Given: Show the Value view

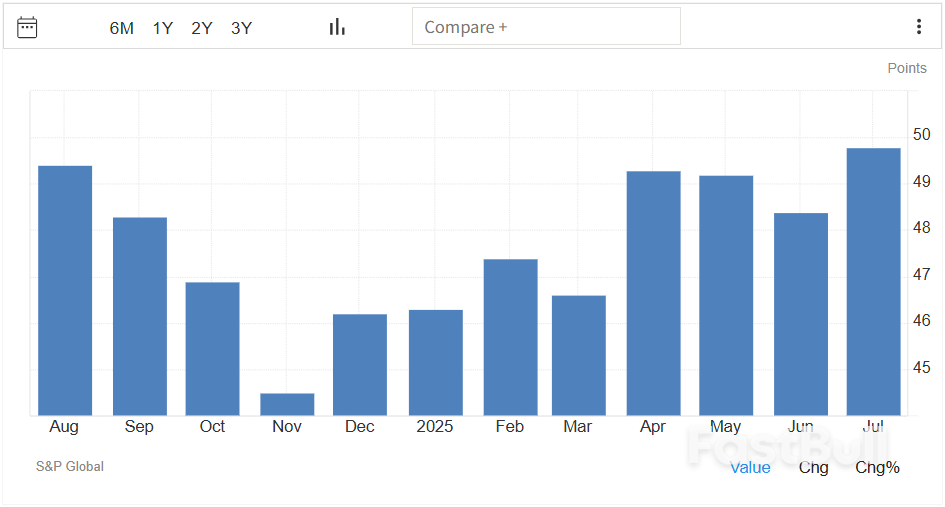Looking at the screenshot, I should (x=750, y=467).
